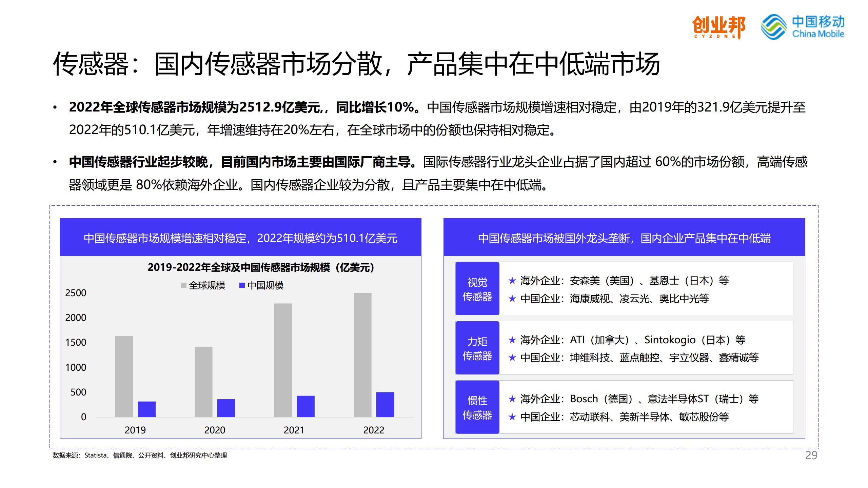The image size is (868, 488).
Task: Click the gray global bar for 2021
Action: (x=283, y=360)
